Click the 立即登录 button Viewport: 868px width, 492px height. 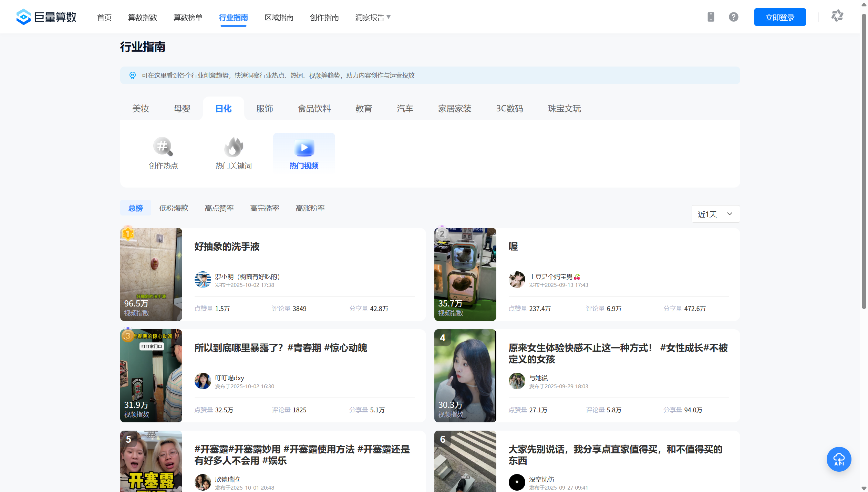(779, 17)
